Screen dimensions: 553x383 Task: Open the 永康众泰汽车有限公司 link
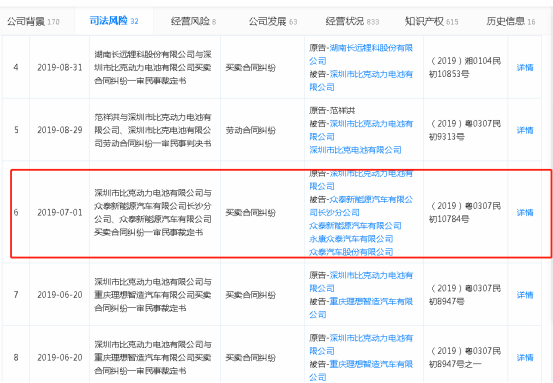pos(351,239)
